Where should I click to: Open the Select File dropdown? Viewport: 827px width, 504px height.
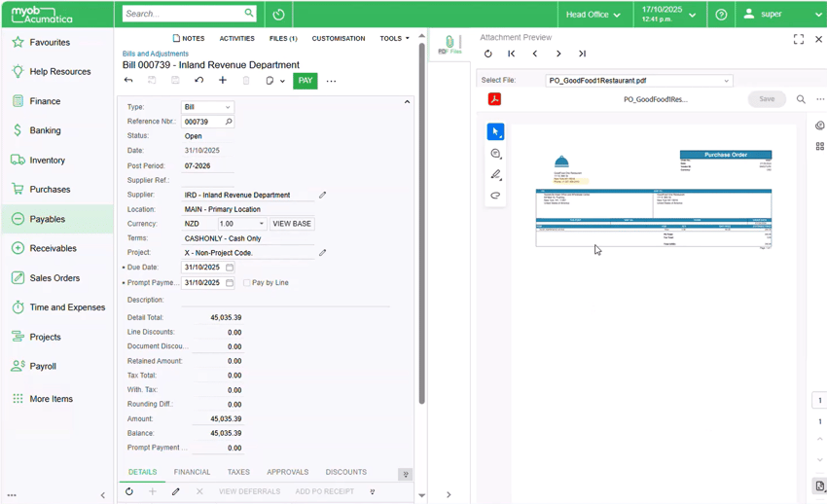tap(726, 81)
